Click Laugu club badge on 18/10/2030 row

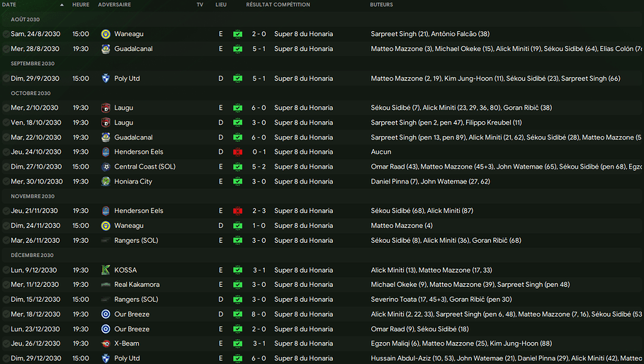[106, 123]
